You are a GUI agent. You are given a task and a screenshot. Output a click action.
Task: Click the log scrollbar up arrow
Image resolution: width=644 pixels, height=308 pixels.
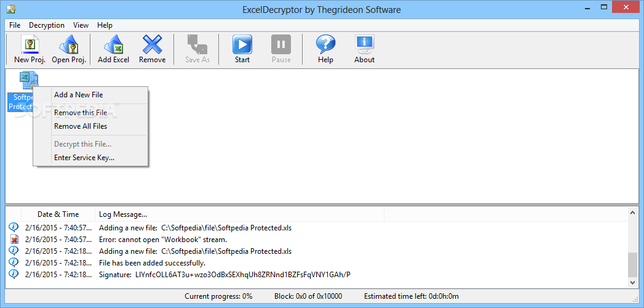point(632,212)
